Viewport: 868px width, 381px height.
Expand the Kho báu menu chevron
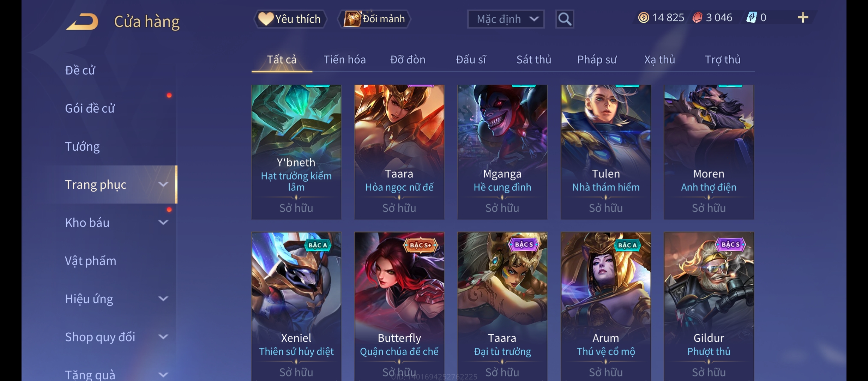coord(163,223)
